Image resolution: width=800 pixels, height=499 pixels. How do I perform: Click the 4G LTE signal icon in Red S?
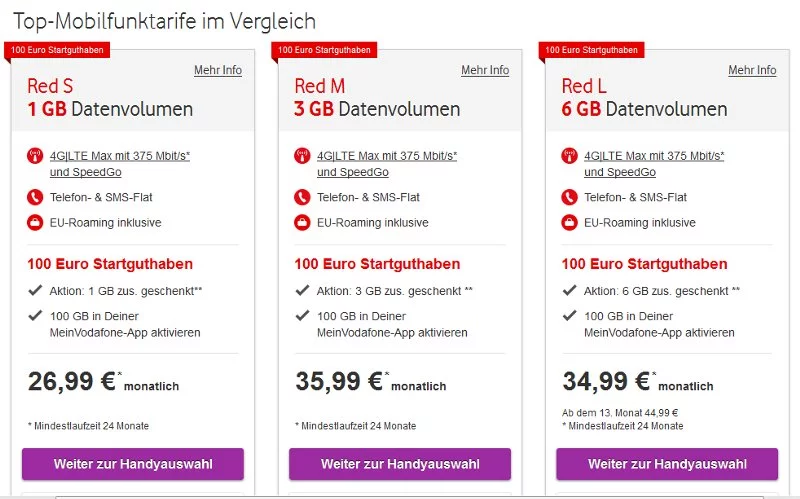(x=35, y=156)
